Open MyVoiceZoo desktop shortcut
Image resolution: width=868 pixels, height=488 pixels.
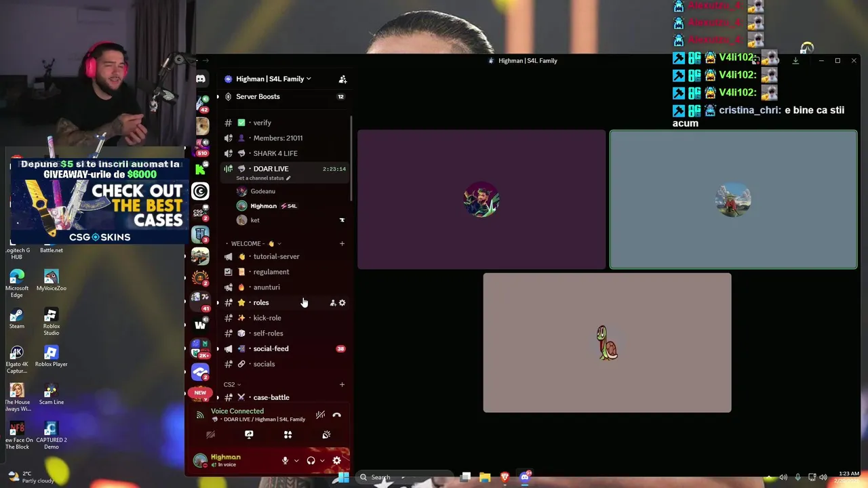52,281
